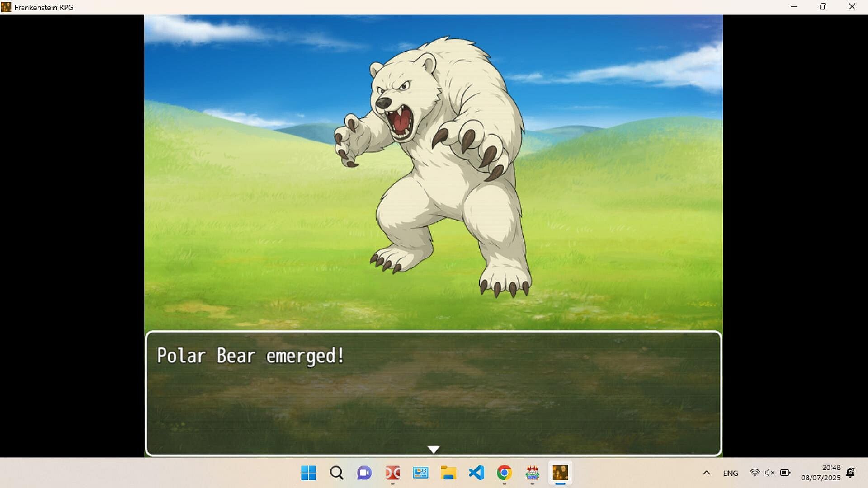The width and height of the screenshot is (868, 488).
Task: Click the Frankenstein RPG taskbar icon
Action: (x=560, y=473)
